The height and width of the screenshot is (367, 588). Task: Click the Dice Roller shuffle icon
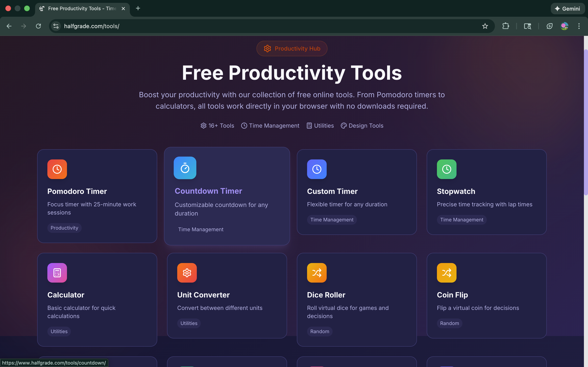point(317,273)
